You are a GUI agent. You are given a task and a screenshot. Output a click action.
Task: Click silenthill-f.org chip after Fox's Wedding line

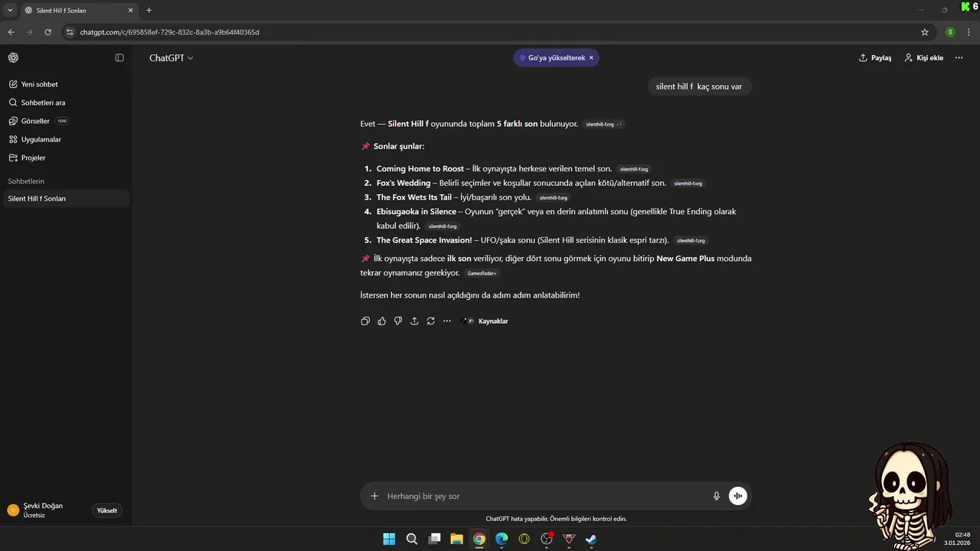[x=688, y=184]
